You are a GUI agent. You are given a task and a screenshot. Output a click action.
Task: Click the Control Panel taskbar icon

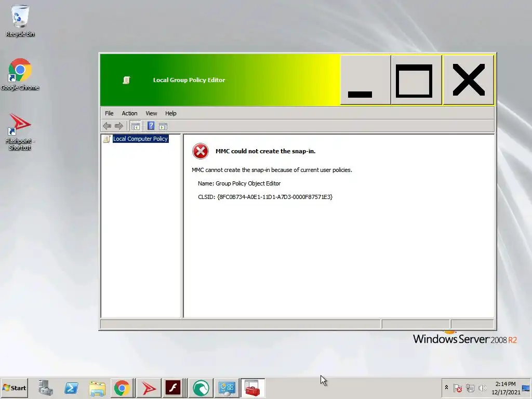(227, 388)
